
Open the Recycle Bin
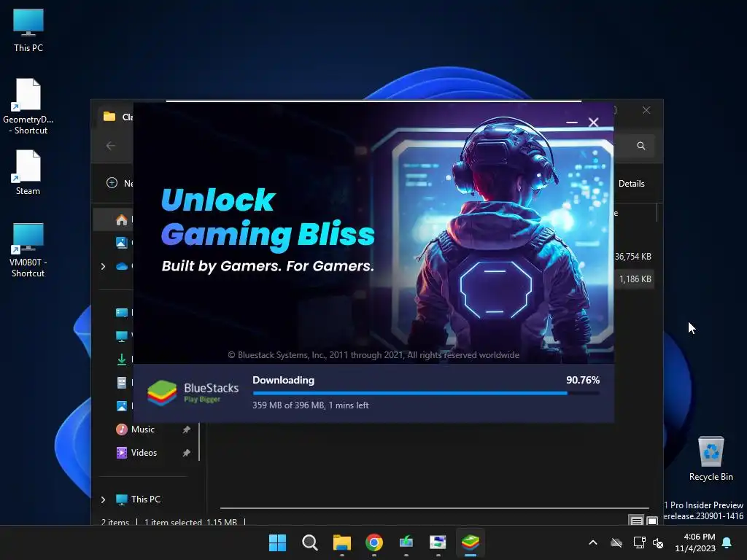pyautogui.click(x=711, y=459)
